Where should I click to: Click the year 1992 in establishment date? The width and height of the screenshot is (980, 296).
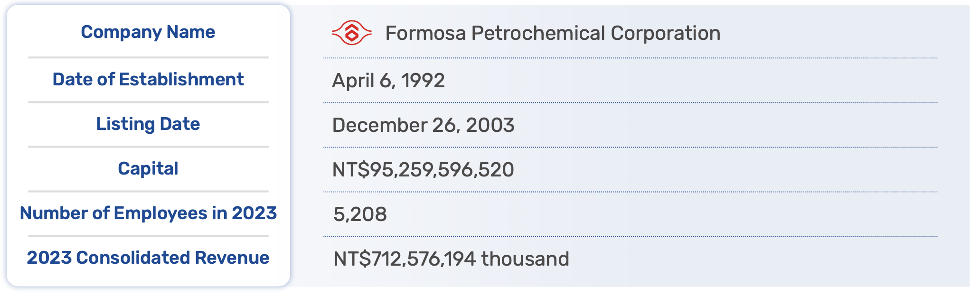click(x=423, y=80)
